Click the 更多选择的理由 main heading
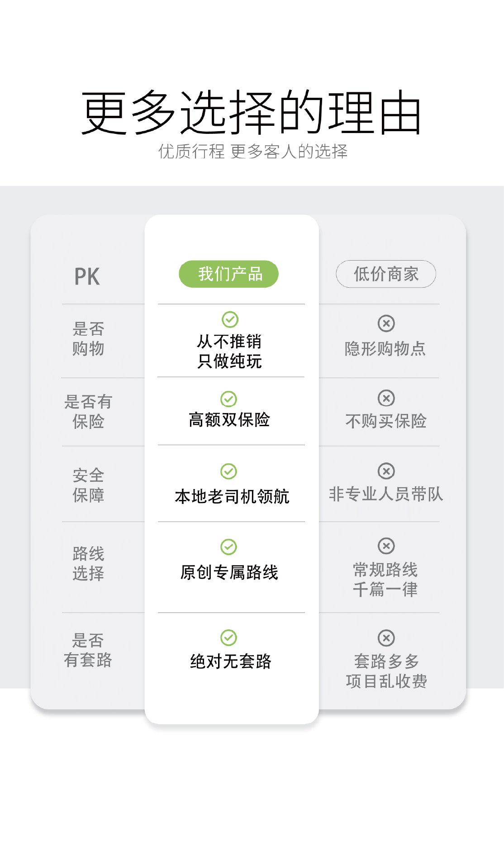Viewport: 504px width, 846px height. pos(252,112)
